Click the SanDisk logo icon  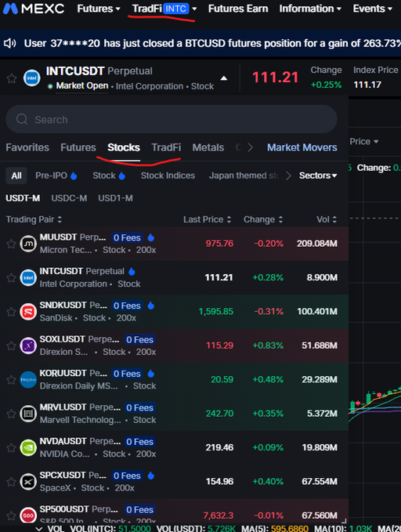(x=28, y=312)
